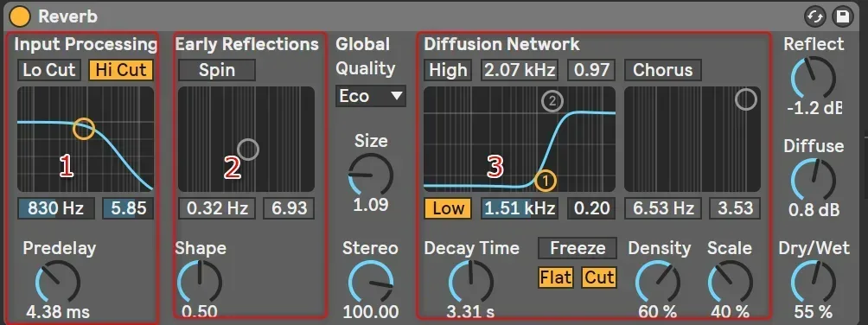Click the Dry/Wet knob
The image size is (868, 325).
(x=813, y=283)
